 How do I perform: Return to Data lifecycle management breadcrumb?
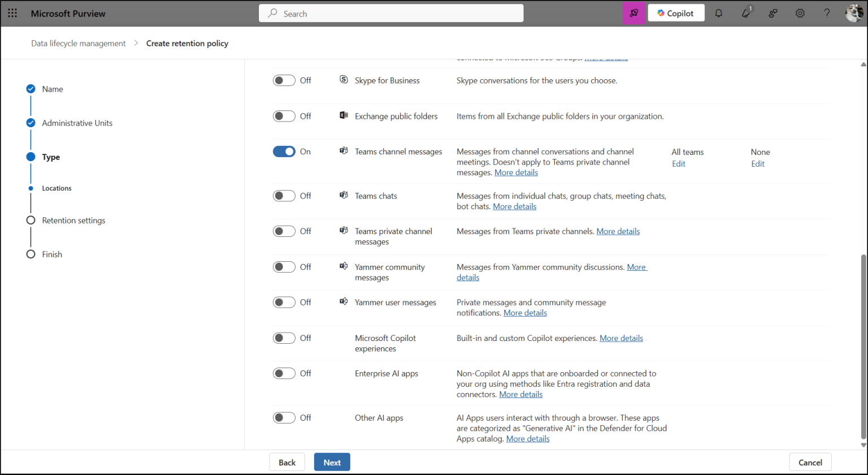point(78,43)
